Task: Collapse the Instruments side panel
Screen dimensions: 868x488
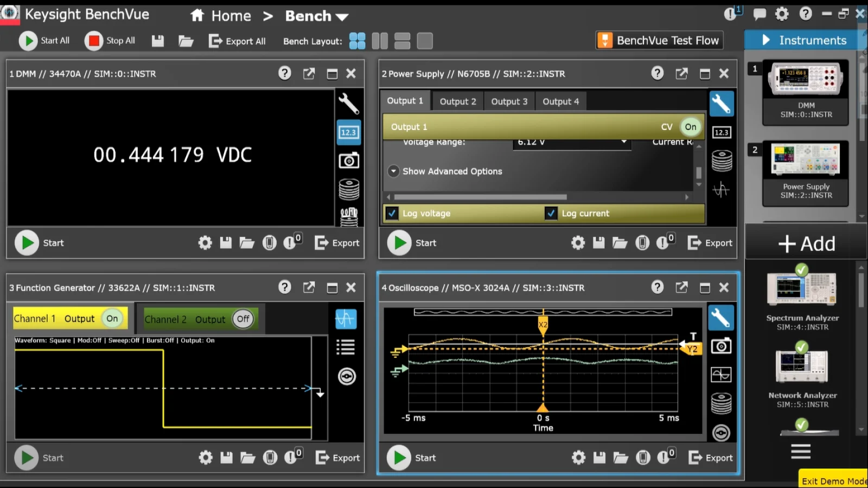Action: 766,40
